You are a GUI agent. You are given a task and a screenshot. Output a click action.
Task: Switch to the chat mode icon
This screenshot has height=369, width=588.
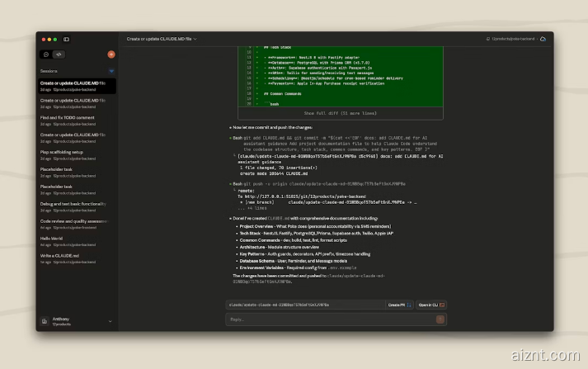point(46,54)
